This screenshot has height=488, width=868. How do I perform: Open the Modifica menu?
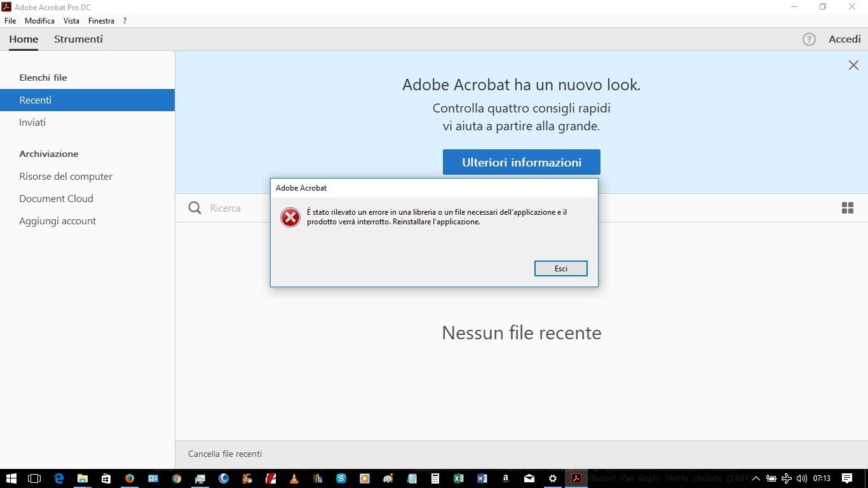39,21
